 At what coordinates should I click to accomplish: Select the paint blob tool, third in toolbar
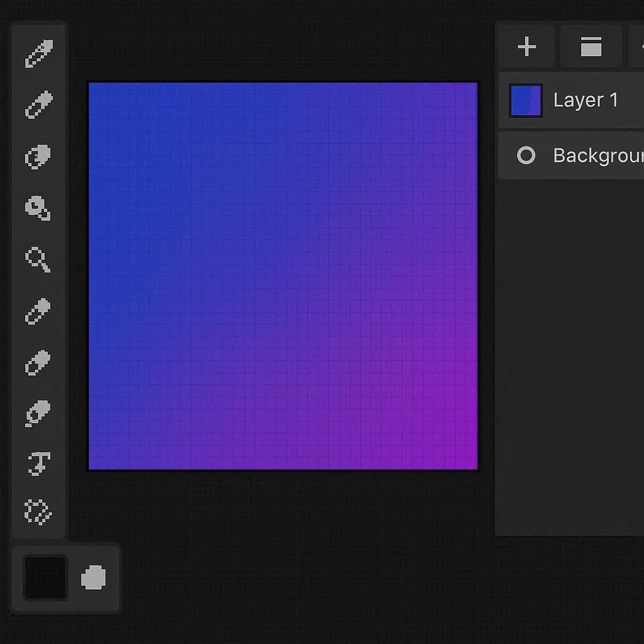coord(38,157)
